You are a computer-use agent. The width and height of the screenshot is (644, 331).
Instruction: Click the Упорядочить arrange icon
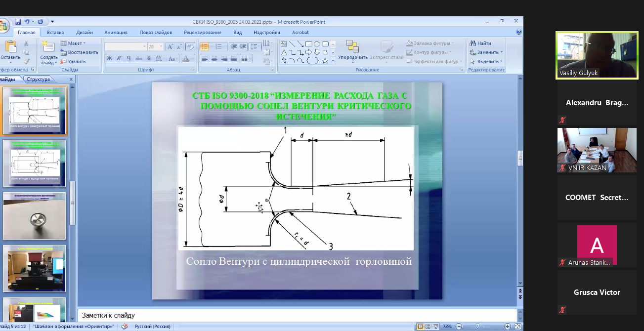click(x=352, y=47)
